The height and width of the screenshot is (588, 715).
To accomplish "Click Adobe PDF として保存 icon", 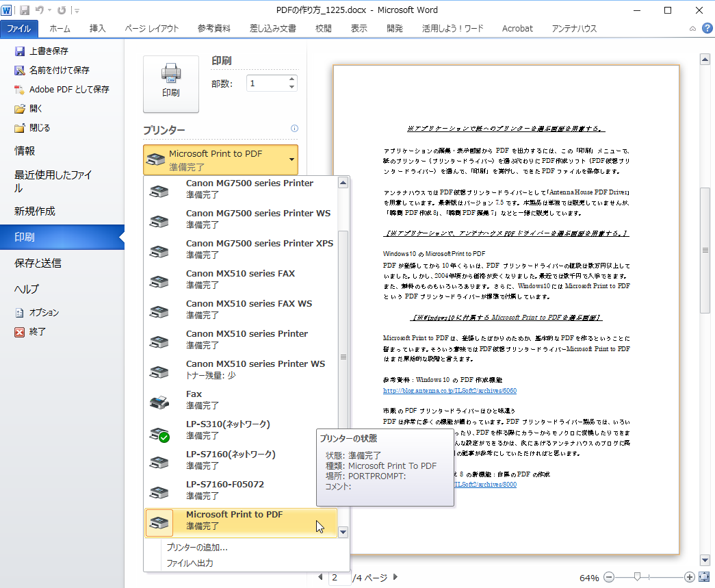I will [x=19, y=90].
